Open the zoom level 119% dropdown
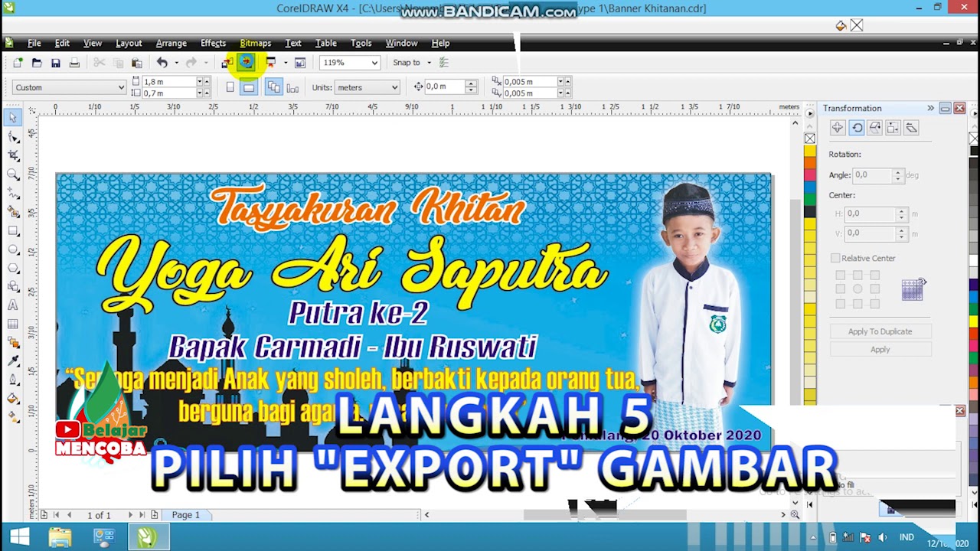 point(374,63)
